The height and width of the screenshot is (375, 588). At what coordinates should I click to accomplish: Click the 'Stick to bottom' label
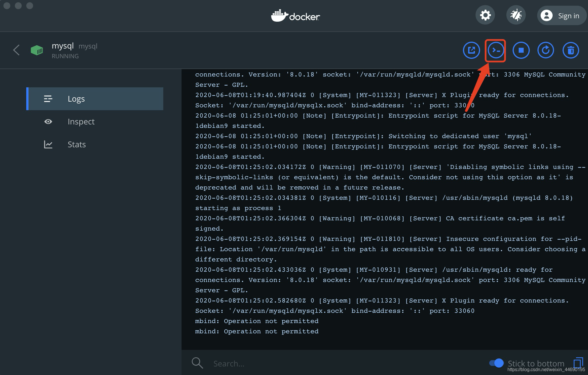[536, 363]
